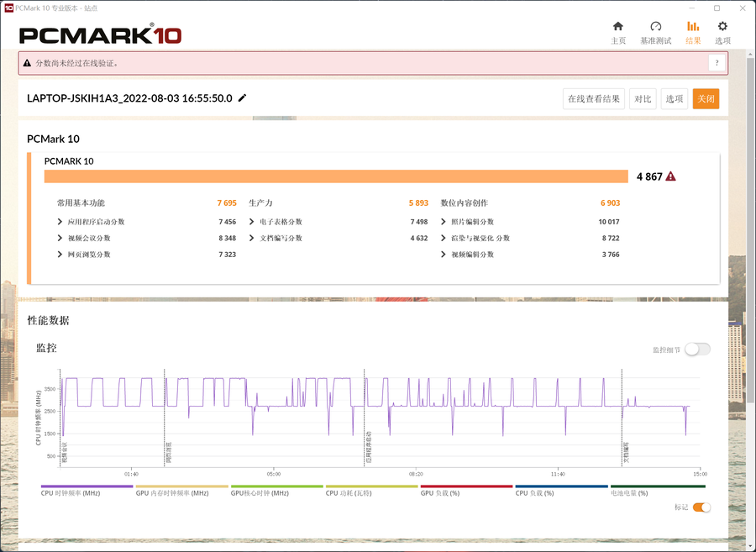Select GPU核心时钟 (MHz) legend color
Image resolution: width=756 pixels, height=552 pixels.
pos(276,486)
